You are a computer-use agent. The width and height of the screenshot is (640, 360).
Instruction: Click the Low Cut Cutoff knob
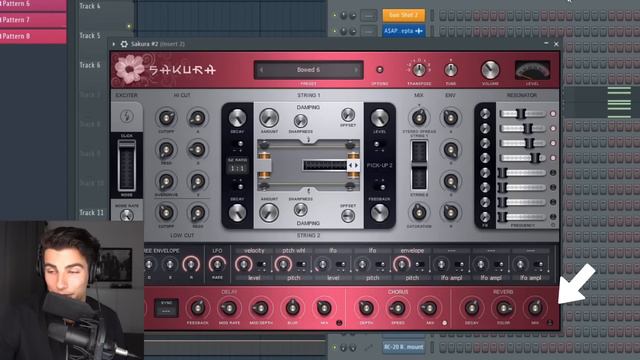point(166,212)
